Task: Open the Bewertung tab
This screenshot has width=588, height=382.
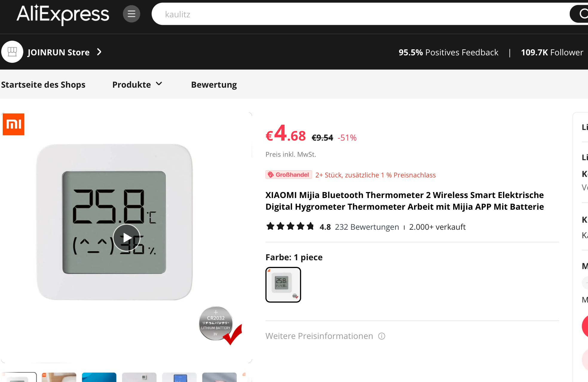Action: pos(214,85)
